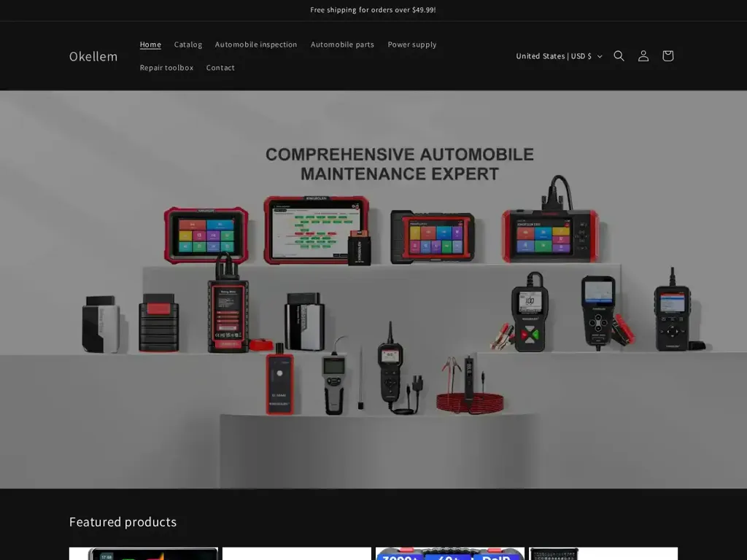Open the fourth featured product thumbnail
747x560 pixels.
pyautogui.click(x=603, y=554)
